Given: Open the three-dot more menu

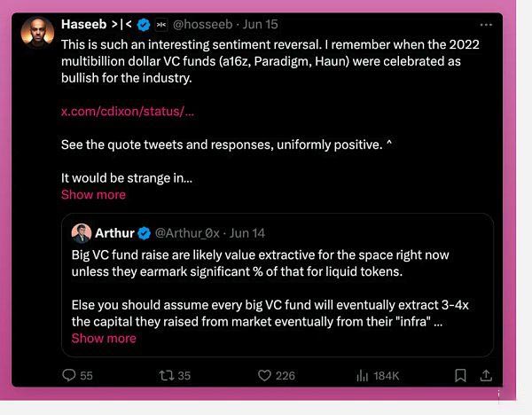Looking at the screenshot, I should click(x=486, y=25).
